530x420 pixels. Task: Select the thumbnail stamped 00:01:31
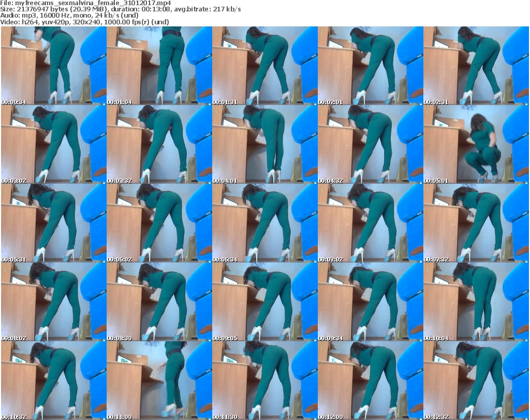coord(265,66)
